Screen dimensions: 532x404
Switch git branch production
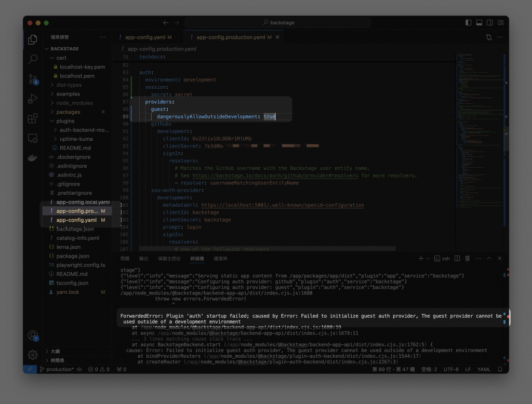coord(57,369)
